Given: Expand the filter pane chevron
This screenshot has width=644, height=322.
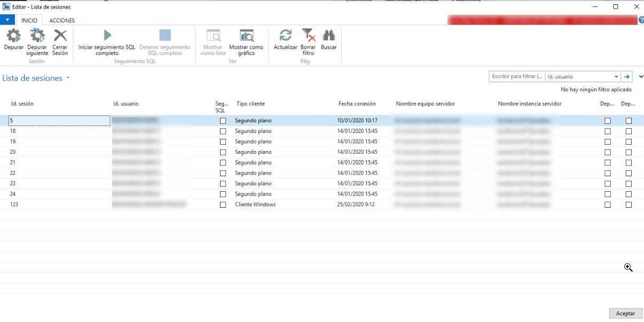Looking at the screenshot, I should pos(641,77).
